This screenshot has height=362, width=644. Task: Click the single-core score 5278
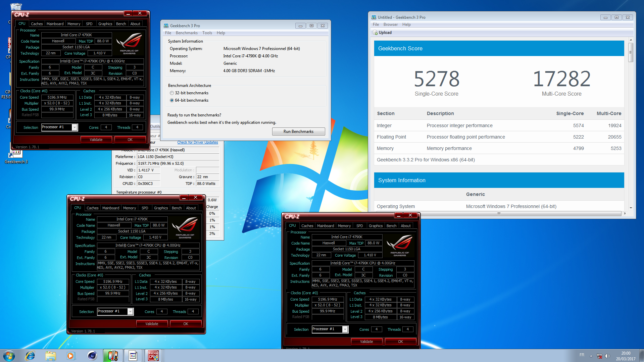point(437,79)
